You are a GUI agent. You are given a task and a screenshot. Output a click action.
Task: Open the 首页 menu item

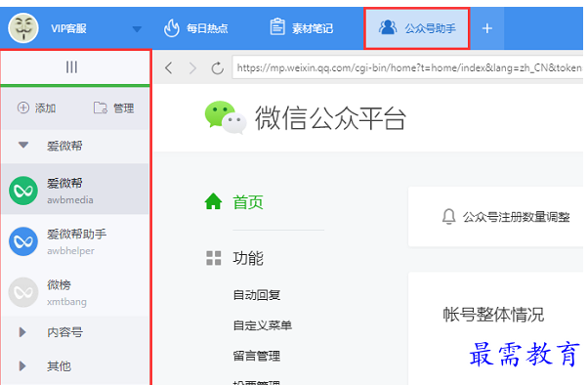point(248,202)
